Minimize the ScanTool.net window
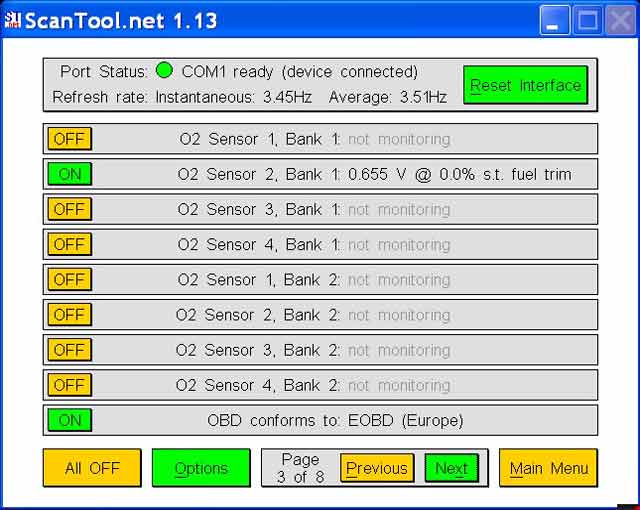This screenshot has width=640, height=510. tap(556, 20)
